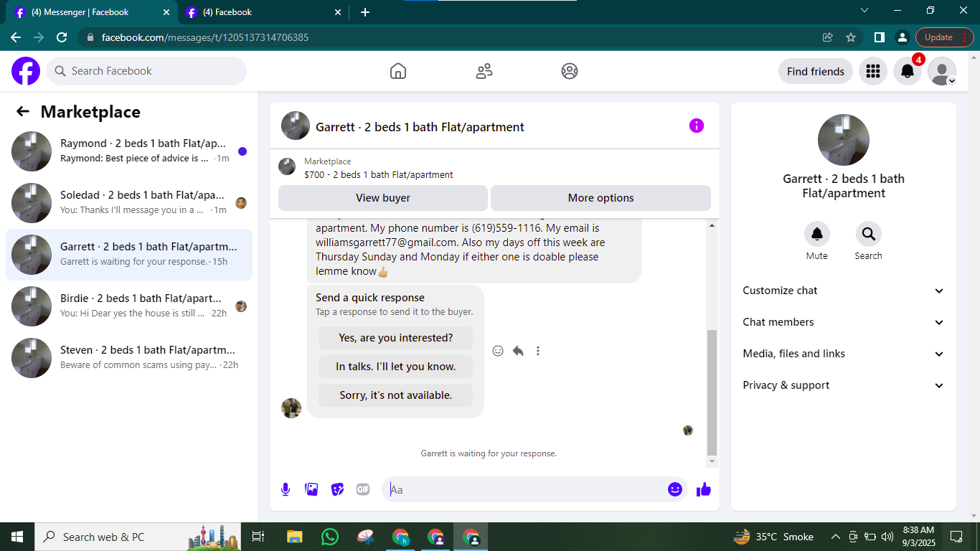Image resolution: width=980 pixels, height=551 pixels.
Task: Open the Facebook logo home link
Action: coord(26,71)
